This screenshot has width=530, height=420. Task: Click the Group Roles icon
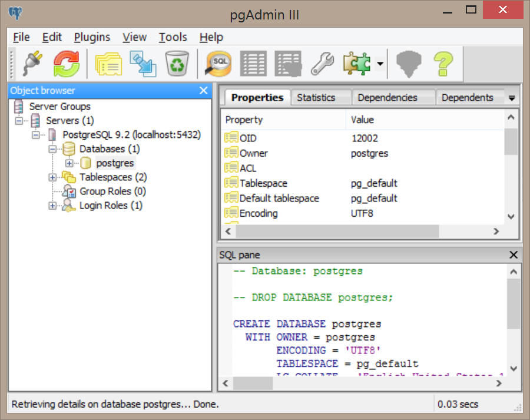tap(69, 191)
